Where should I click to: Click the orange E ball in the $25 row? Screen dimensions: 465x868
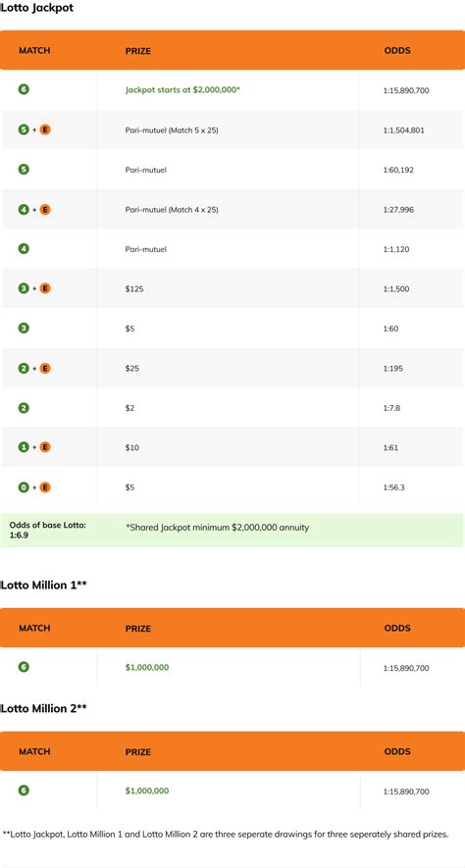click(x=45, y=368)
